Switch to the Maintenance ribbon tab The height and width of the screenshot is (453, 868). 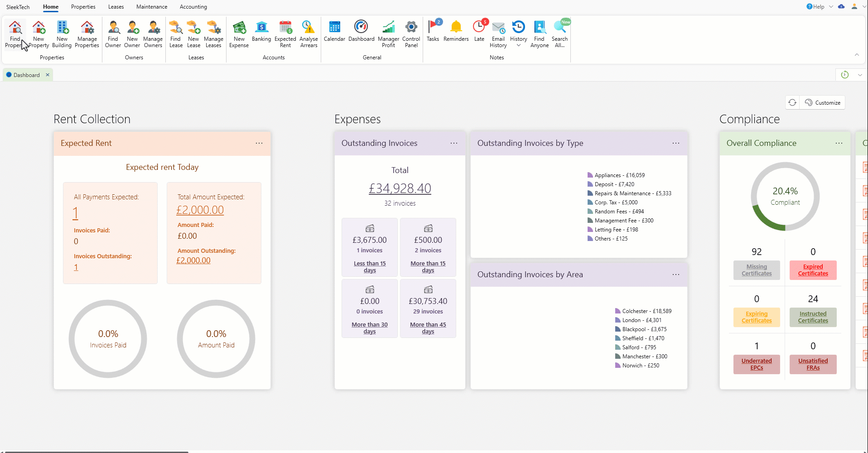[x=152, y=7]
